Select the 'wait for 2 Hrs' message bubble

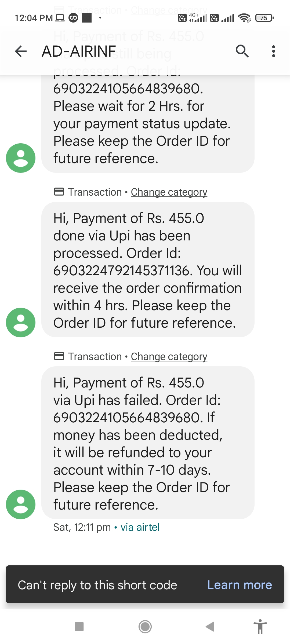148,123
